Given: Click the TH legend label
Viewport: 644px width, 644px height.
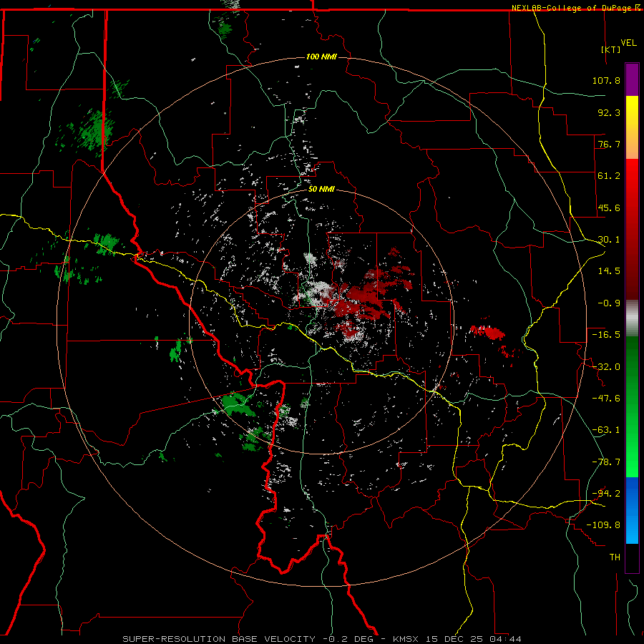Looking at the screenshot, I should pos(615,557).
